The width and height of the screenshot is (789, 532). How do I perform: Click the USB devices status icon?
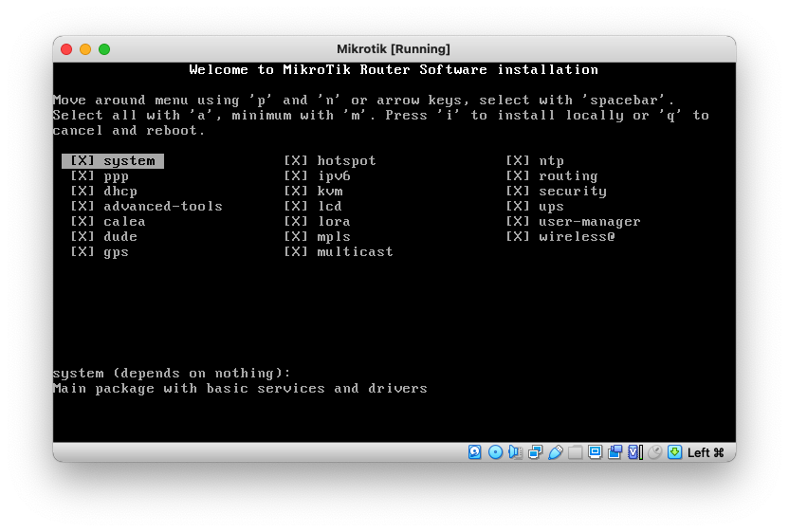555,452
